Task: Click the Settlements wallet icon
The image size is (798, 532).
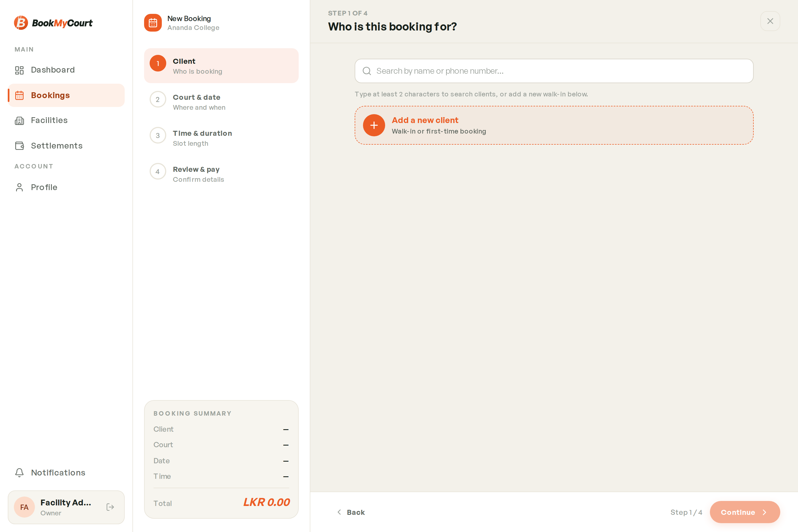Action: tap(19, 145)
